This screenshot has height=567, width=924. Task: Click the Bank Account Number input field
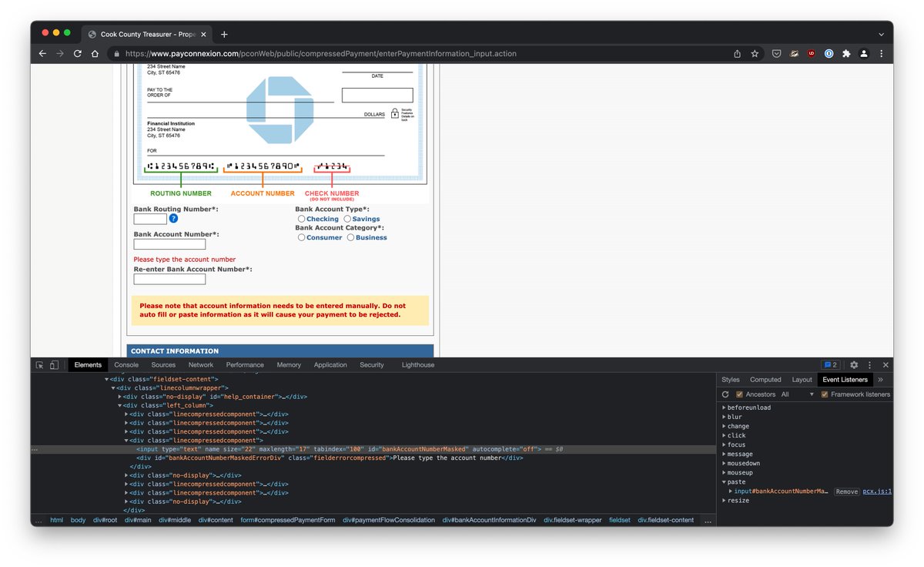[x=169, y=244]
